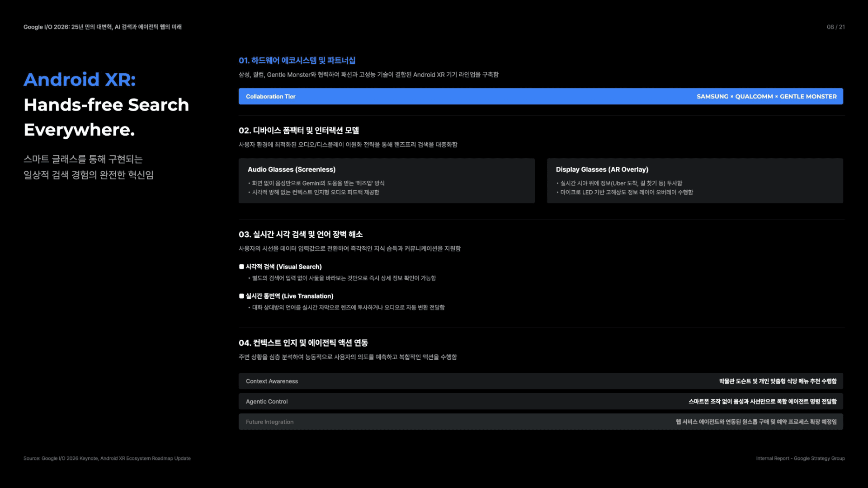Select the '02. 디바이스 폼팩터 및 인터랙션 모델' heading
Image resolution: width=868 pixels, height=488 pixels.
[299, 131]
